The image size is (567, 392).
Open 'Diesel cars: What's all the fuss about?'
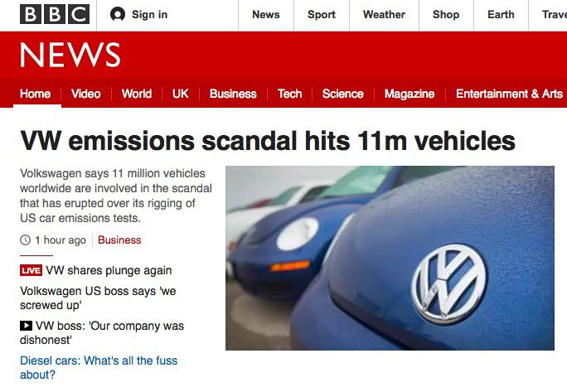(99, 367)
